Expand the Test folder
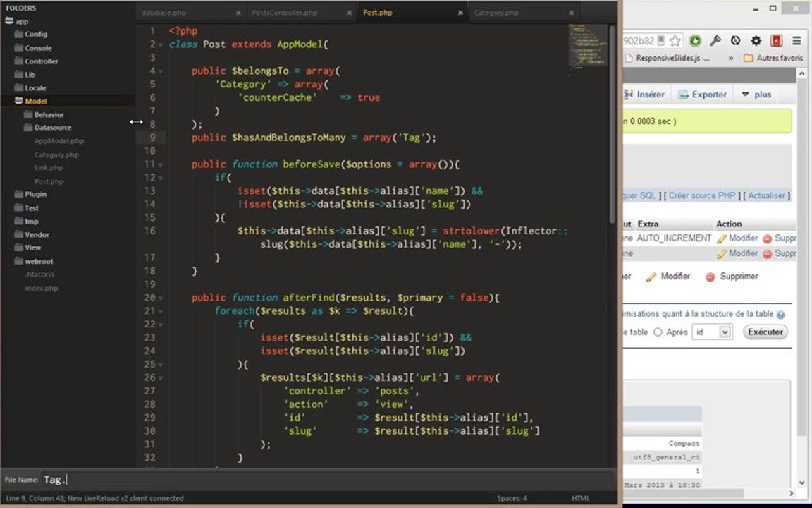The width and height of the screenshot is (812, 508). pyautogui.click(x=26, y=208)
